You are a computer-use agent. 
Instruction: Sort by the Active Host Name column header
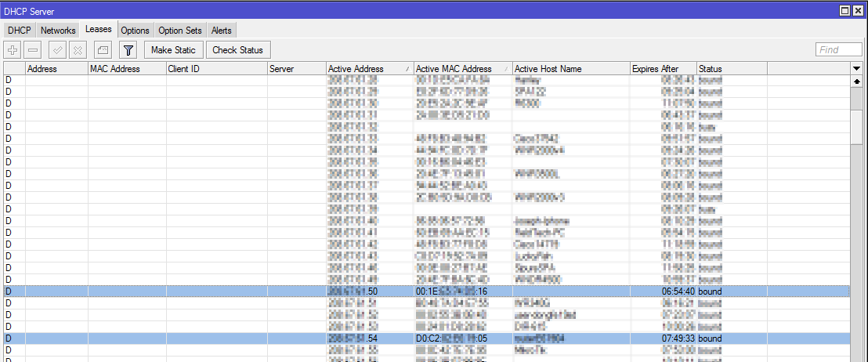[x=571, y=69]
